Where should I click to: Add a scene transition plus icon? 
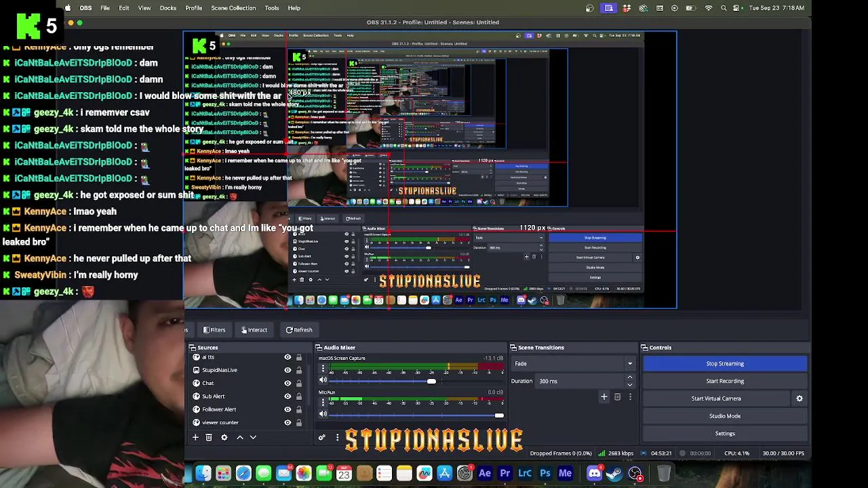point(604,397)
